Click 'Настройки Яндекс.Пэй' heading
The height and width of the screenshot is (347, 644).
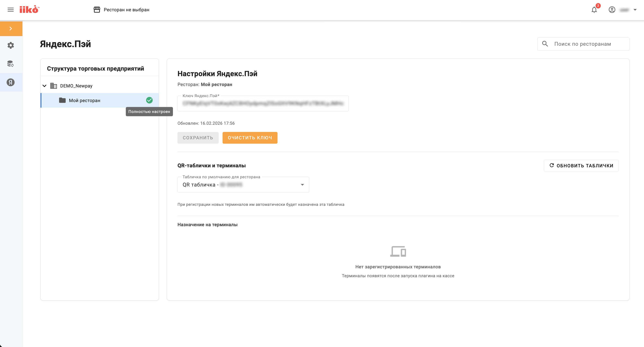click(217, 74)
